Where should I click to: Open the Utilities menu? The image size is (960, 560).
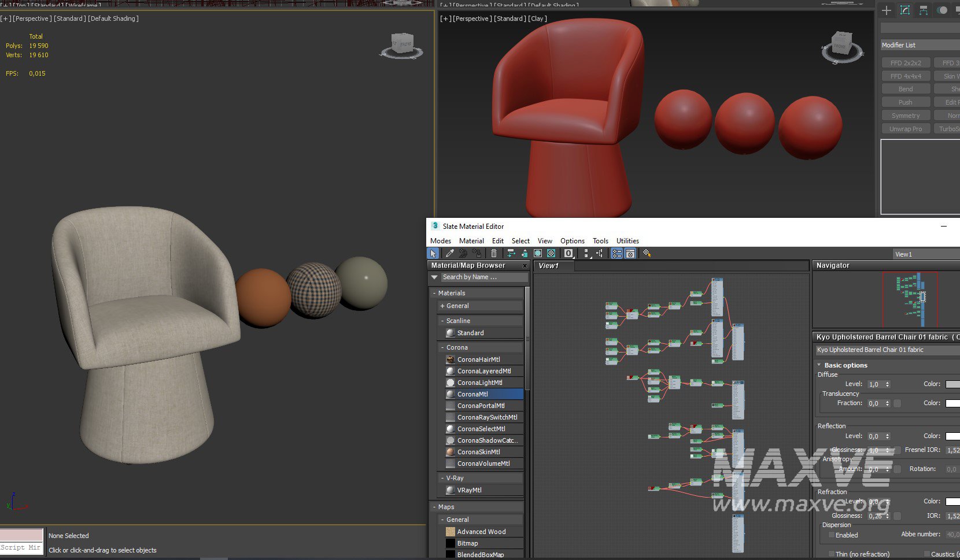(627, 241)
